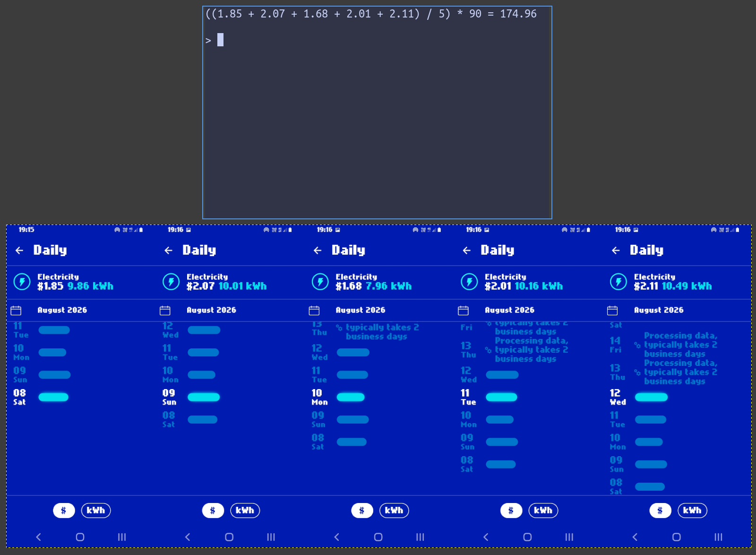Tap electricity bolt icon beside $1.85 reading

pyautogui.click(x=22, y=282)
